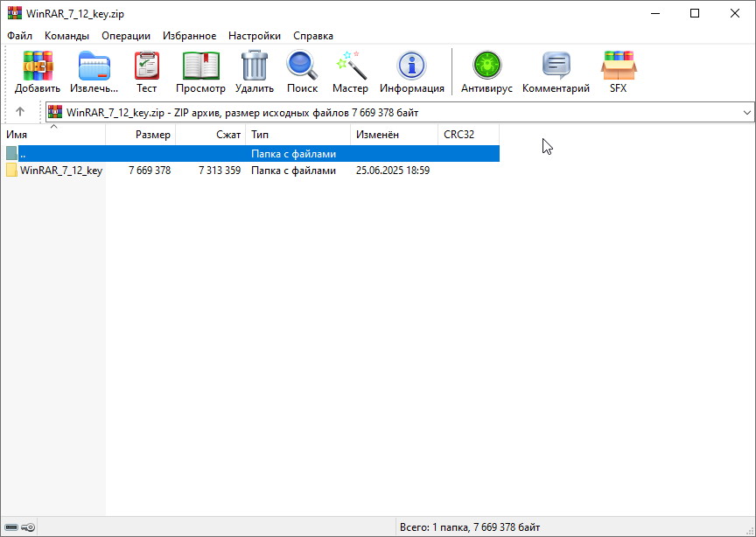Launch the Мастер wizard wand icon

pyautogui.click(x=351, y=66)
